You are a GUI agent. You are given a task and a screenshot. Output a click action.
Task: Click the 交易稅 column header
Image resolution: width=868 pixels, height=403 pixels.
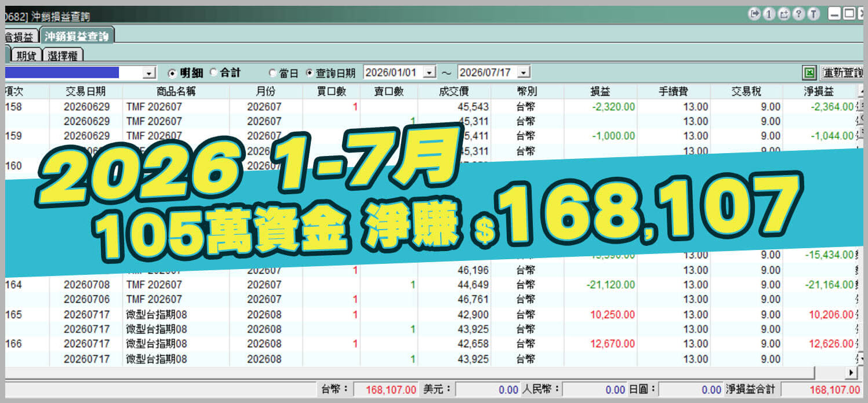746,92
